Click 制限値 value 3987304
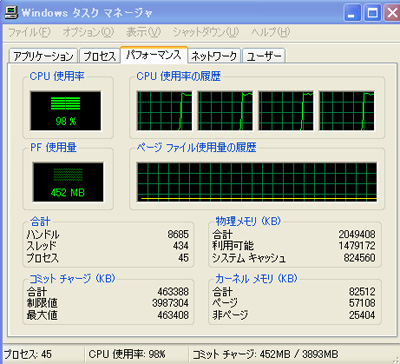400x364 pixels. click(170, 303)
